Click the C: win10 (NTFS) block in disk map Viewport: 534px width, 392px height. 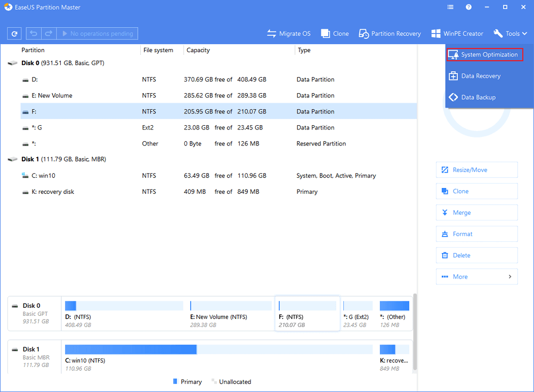[219, 357]
